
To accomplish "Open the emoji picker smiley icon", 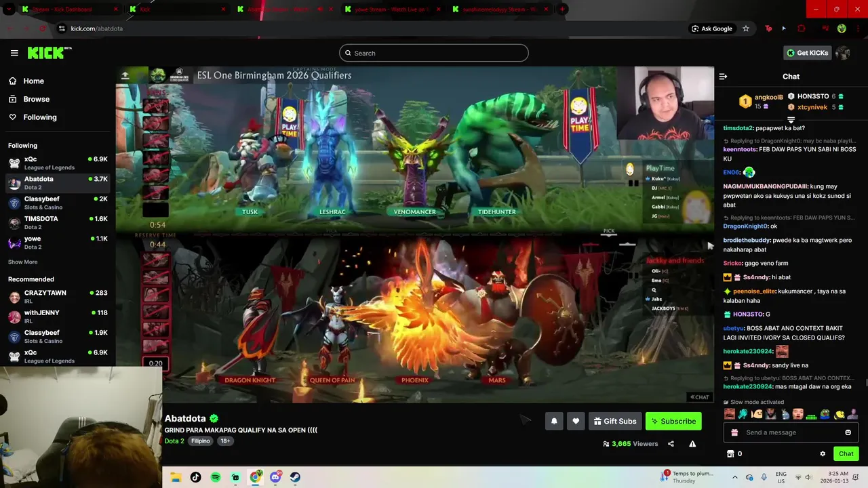I will [x=848, y=432].
